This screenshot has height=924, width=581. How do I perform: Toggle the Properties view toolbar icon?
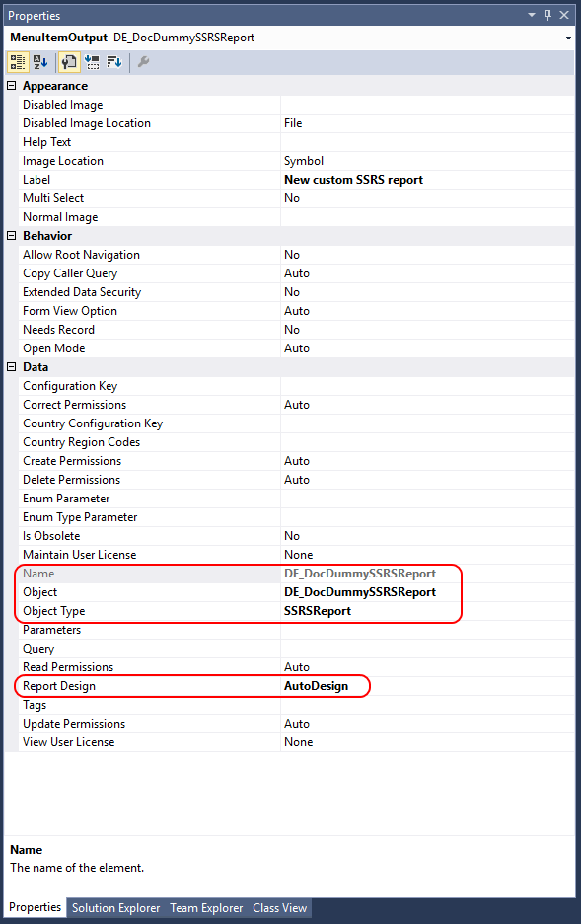click(x=69, y=62)
